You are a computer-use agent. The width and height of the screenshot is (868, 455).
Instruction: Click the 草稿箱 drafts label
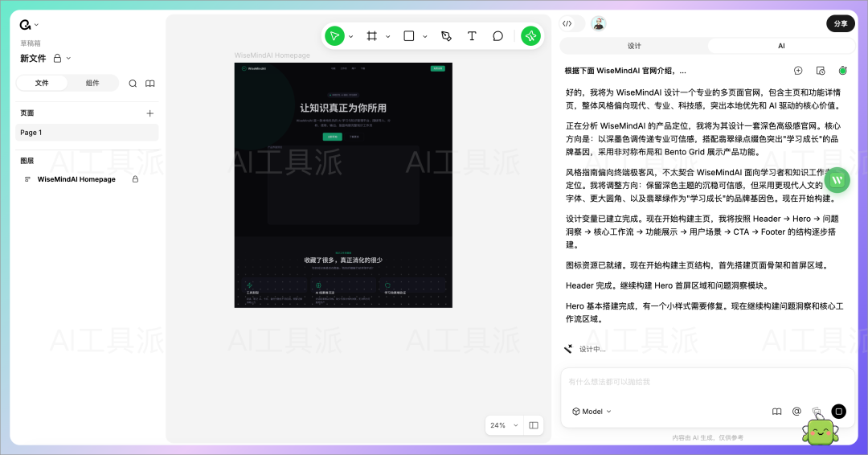[31, 43]
